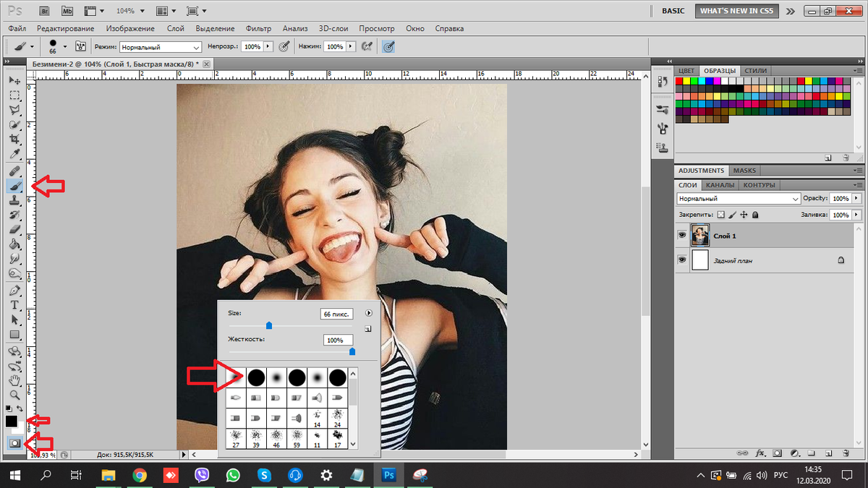Click the Жесткость hardness slider handle
This screenshot has width=868, height=488.
coord(352,351)
